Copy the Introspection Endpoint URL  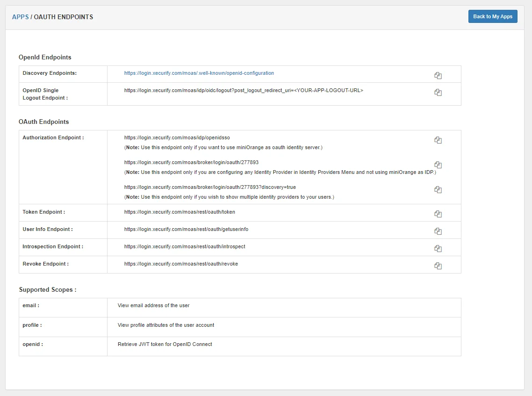point(438,248)
